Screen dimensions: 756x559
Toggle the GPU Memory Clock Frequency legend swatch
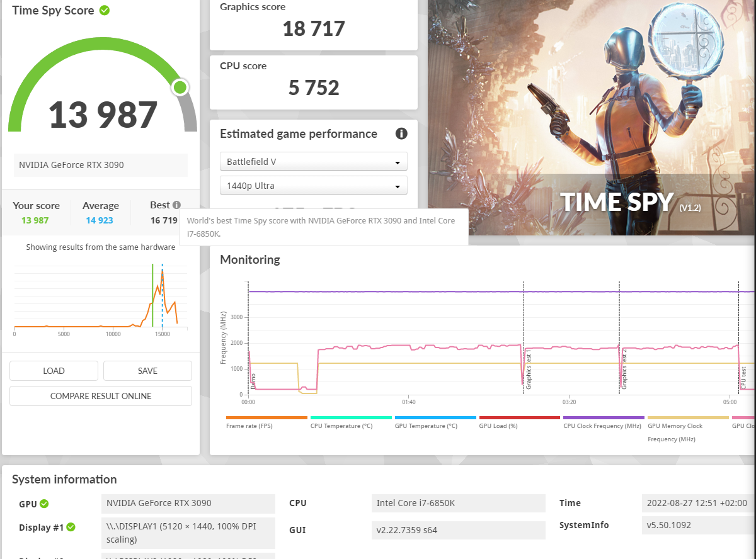tap(689, 417)
